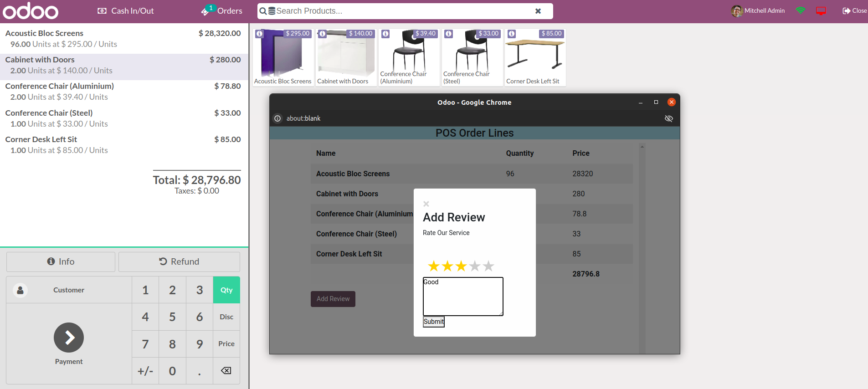Select the Acoustic Bloc Screens order line
The height and width of the screenshot is (389, 868).
[124, 39]
